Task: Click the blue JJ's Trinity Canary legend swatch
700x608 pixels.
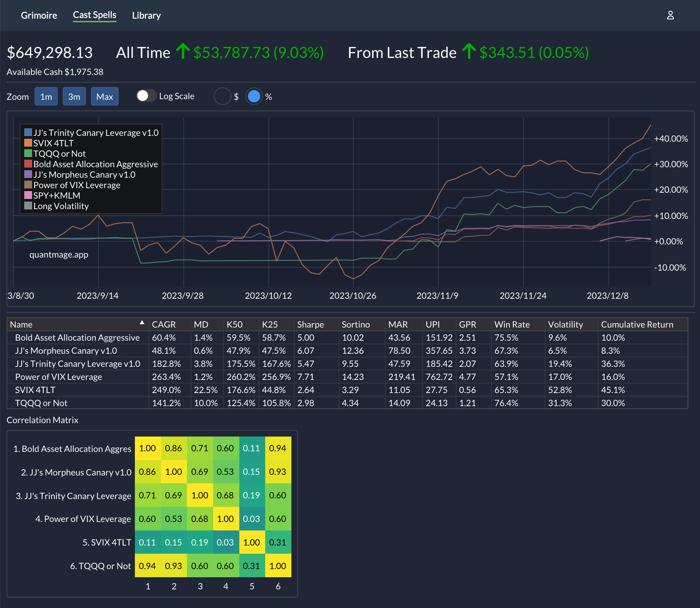Action: pos(28,132)
